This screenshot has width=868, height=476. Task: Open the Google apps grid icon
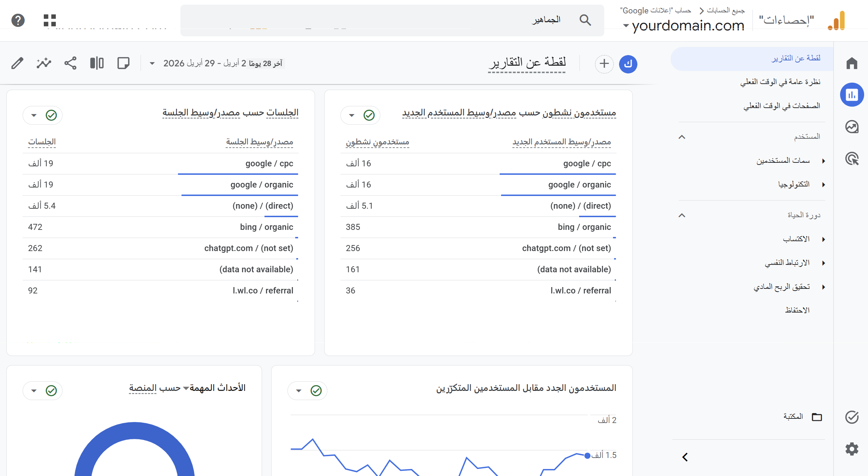point(50,20)
